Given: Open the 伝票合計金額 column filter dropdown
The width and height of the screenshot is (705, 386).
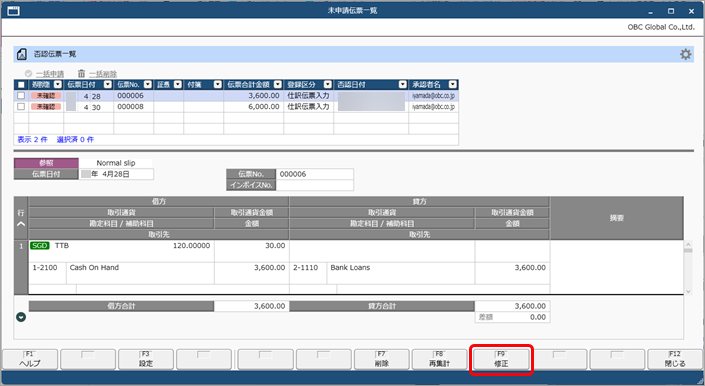Looking at the screenshot, I should [x=277, y=84].
